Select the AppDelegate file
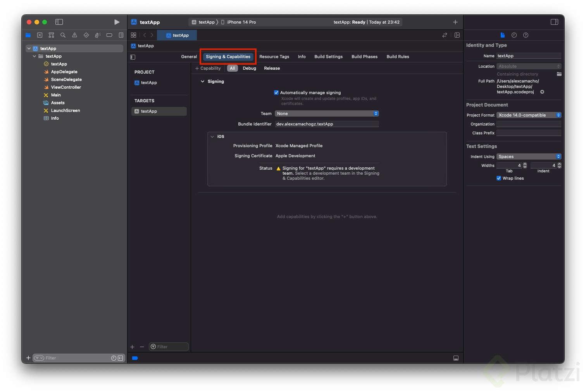 (64, 72)
